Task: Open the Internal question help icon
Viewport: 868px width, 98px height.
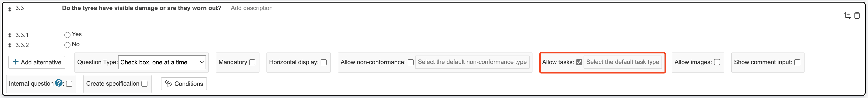Action: [59, 83]
